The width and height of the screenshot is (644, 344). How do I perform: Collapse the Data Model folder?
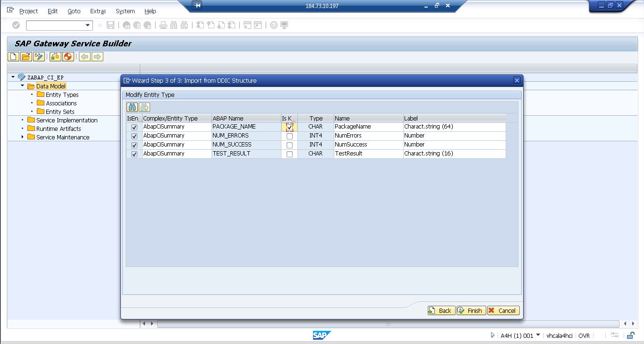(22, 86)
